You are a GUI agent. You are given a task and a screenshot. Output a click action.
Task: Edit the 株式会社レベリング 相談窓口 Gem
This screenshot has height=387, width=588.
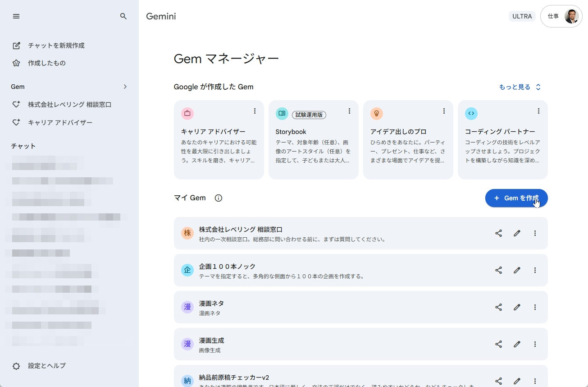[517, 233]
